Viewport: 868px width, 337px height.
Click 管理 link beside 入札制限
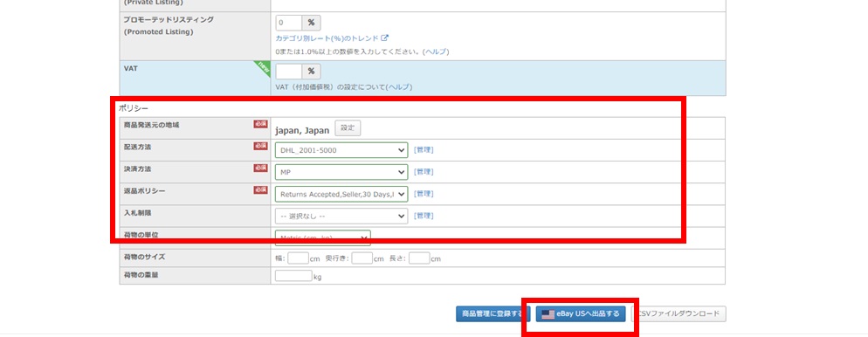coord(424,216)
